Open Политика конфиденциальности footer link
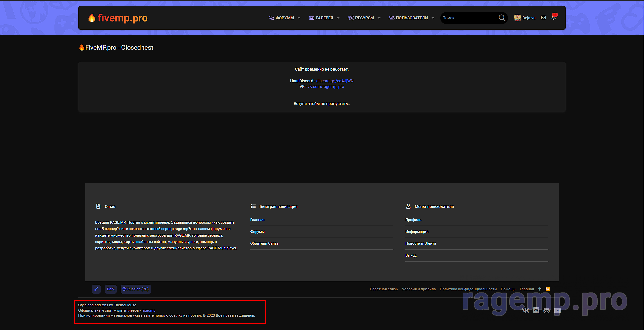The width and height of the screenshot is (644, 330). [x=468, y=289]
